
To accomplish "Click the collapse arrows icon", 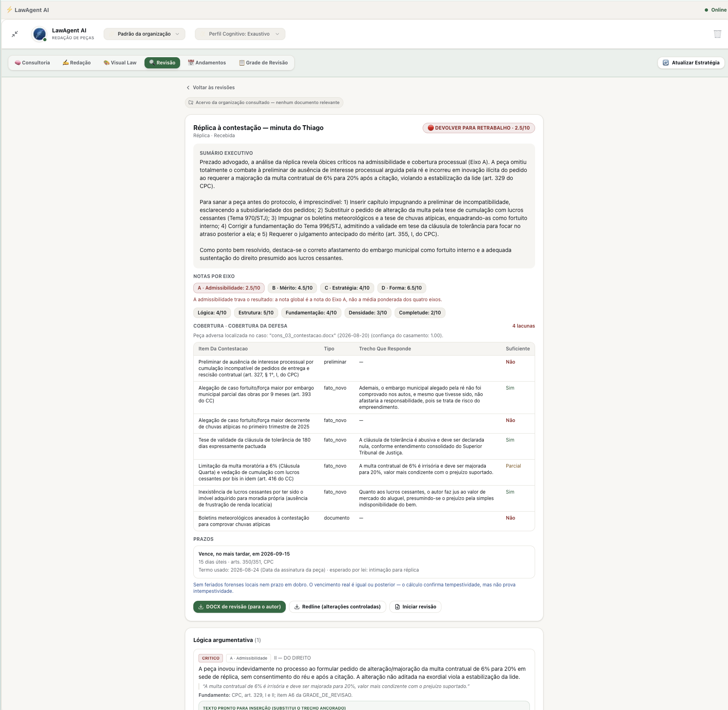I will (x=15, y=34).
